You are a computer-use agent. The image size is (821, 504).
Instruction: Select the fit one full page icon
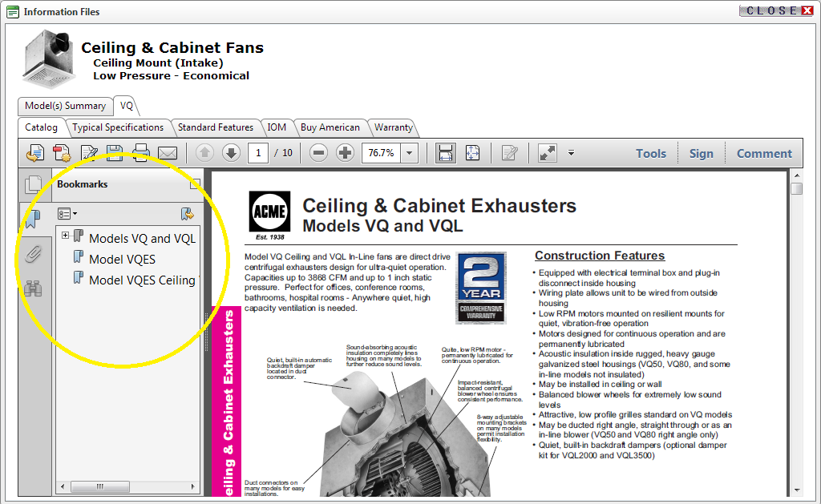[x=472, y=153]
